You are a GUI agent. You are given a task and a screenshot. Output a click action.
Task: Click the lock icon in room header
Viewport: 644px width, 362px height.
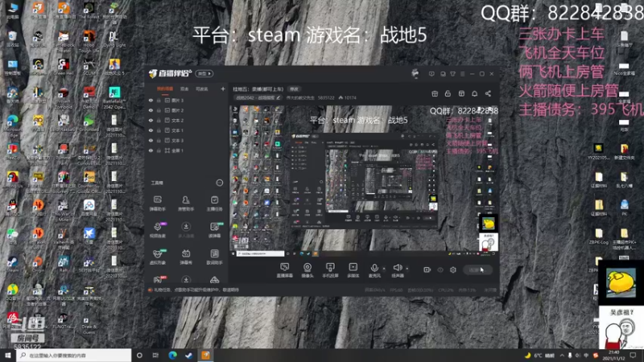448,93
